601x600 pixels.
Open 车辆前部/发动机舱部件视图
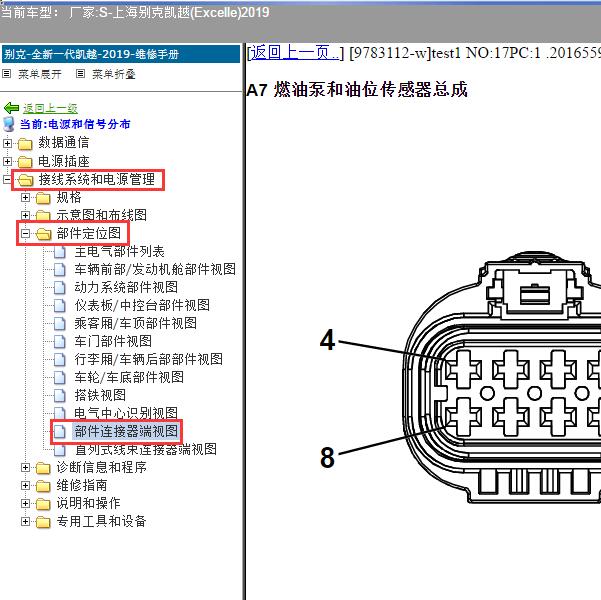click(x=155, y=270)
